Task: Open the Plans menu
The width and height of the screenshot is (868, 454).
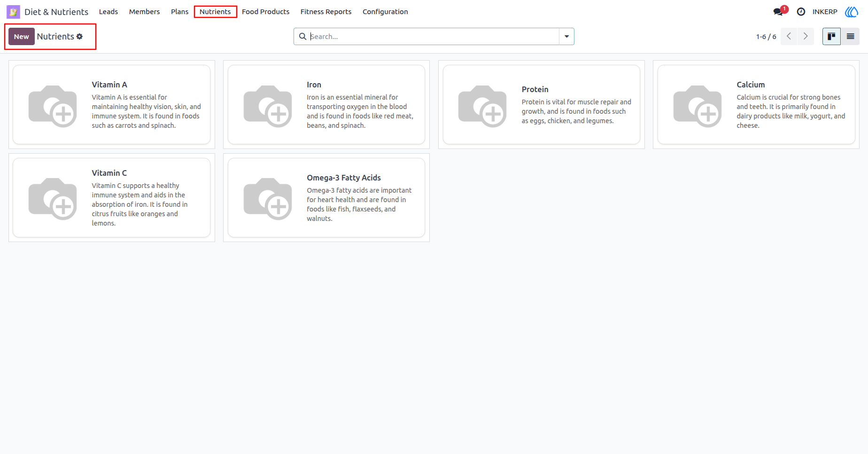Action: [x=179, y=12]
